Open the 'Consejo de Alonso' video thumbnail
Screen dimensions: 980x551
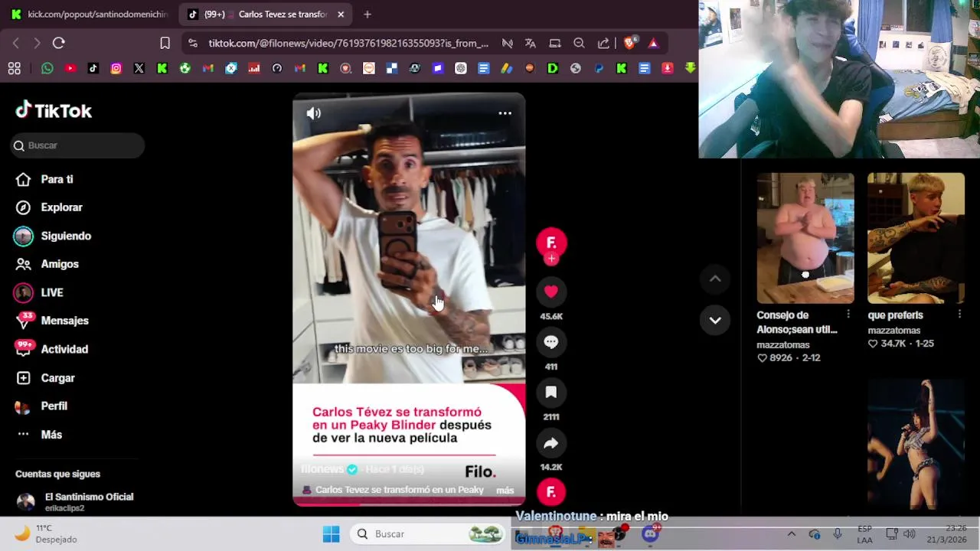point(805,238)
